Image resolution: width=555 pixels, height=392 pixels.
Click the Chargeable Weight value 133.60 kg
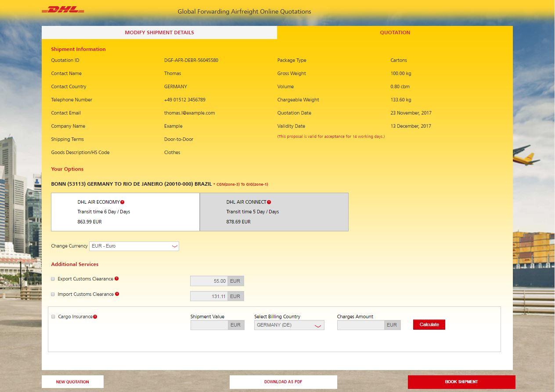pyautogui.click(x=401, y=100)
